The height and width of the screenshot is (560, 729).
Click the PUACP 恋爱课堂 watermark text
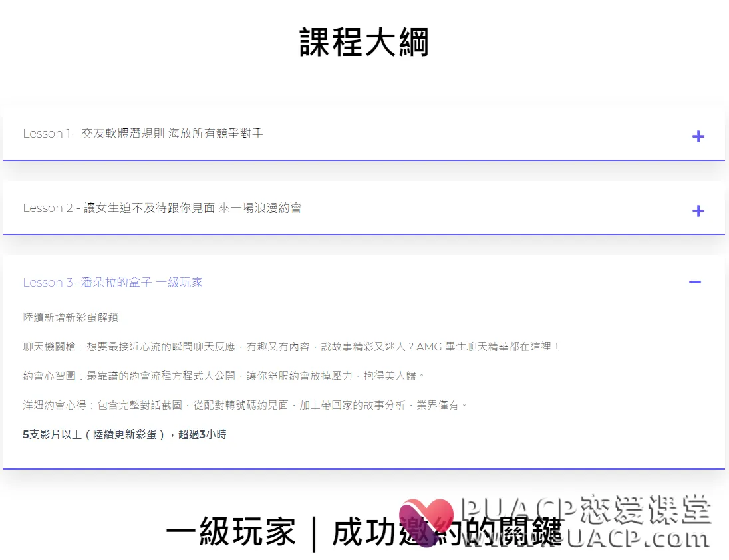[x=586, y=509]
